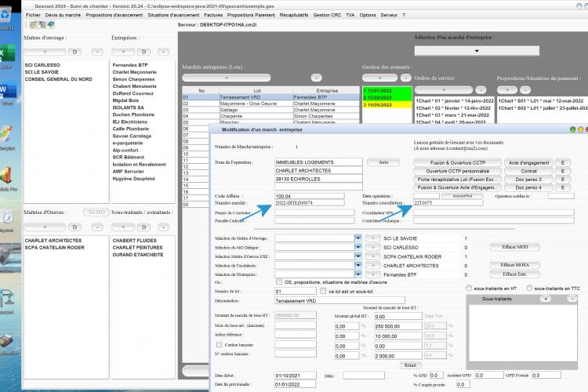Check the OS, propositions, situations de maîtrise d'oeuvre box
588x392 pixels.
click(x=279, y=281)
